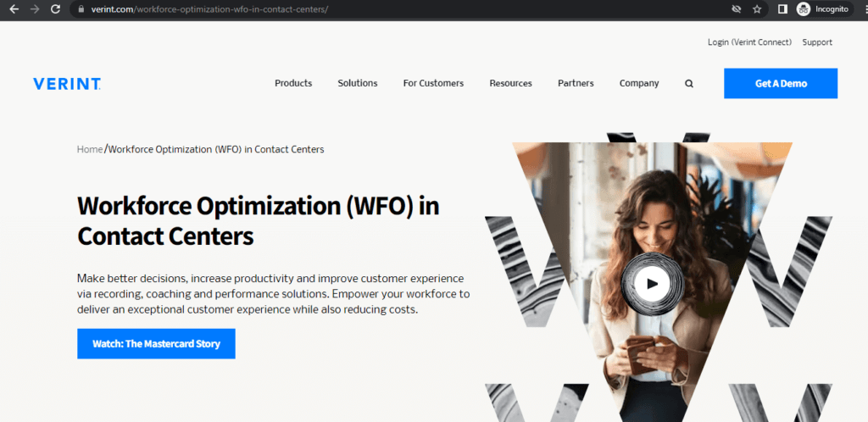Open site search magnifier icon
Image resolution: width=868 pixels, height=422 pixels.
click(x=689, y=84)
